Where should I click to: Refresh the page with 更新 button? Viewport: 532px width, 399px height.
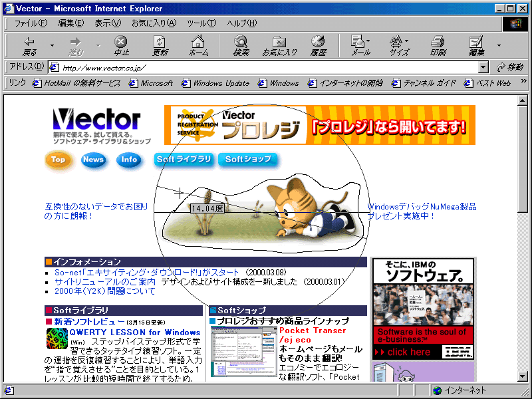(160, 46)
